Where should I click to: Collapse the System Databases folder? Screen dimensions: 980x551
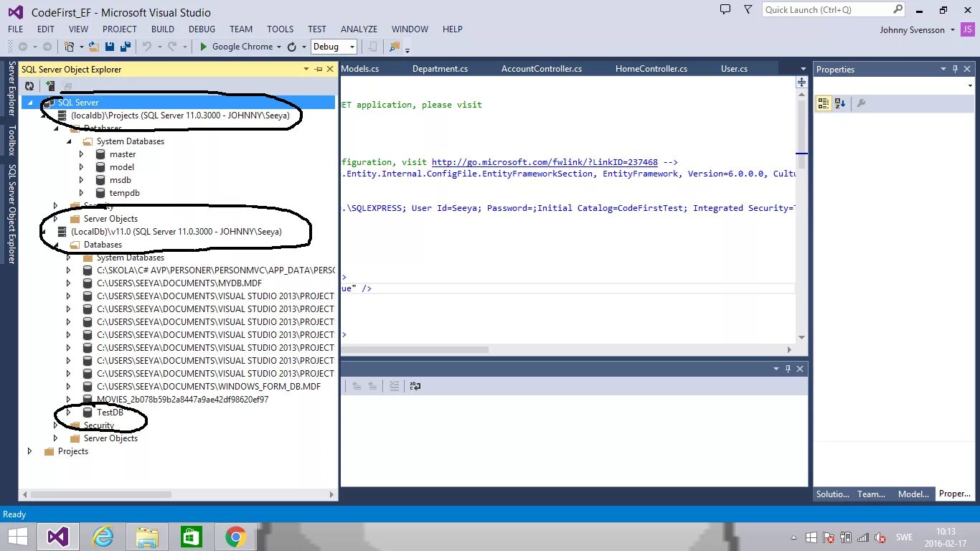tap(69, 141)
